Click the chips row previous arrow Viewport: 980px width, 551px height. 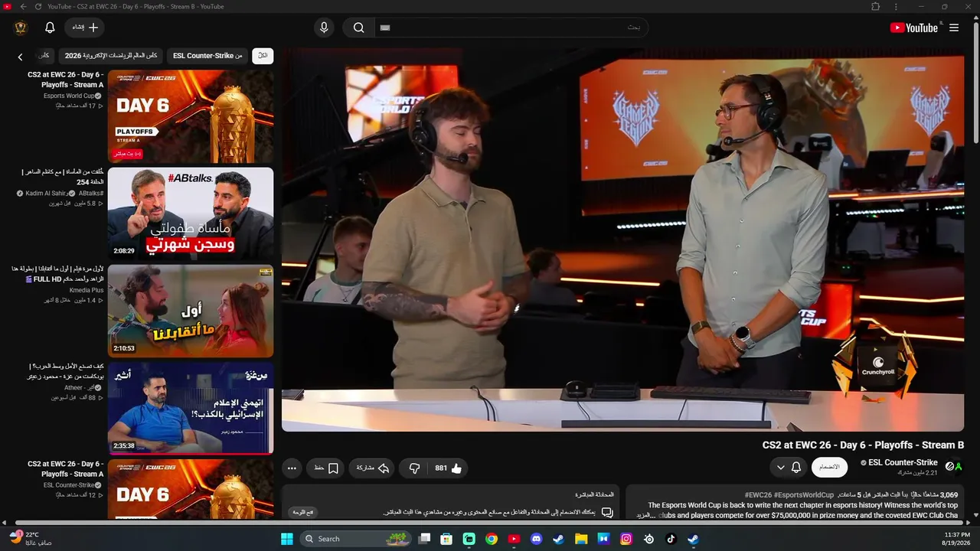(x=21, y=57)
